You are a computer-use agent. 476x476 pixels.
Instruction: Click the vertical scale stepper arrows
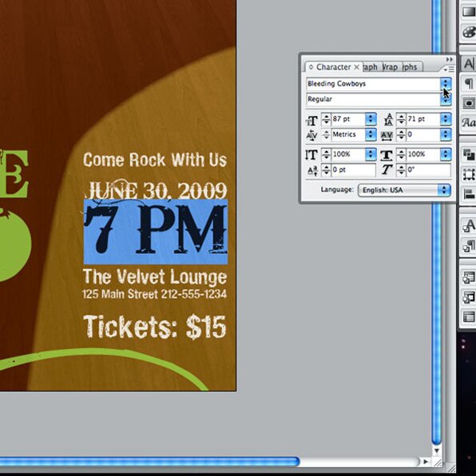(x=326, y=154)
